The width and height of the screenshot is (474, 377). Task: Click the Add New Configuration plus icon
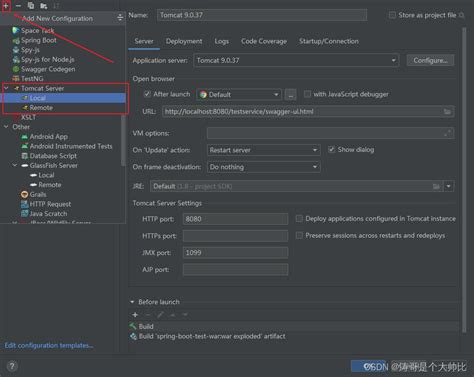[x=6, y=5]
